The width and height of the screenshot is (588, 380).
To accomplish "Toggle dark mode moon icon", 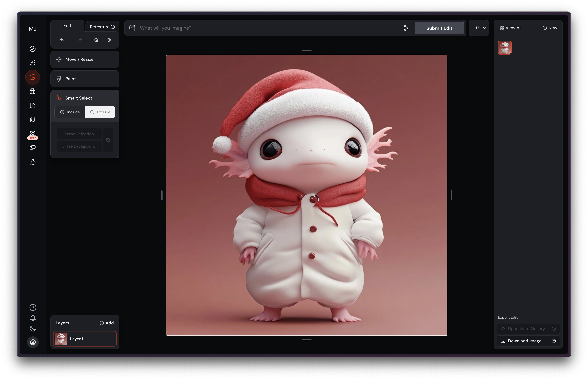I will click(x=33, y=328).
